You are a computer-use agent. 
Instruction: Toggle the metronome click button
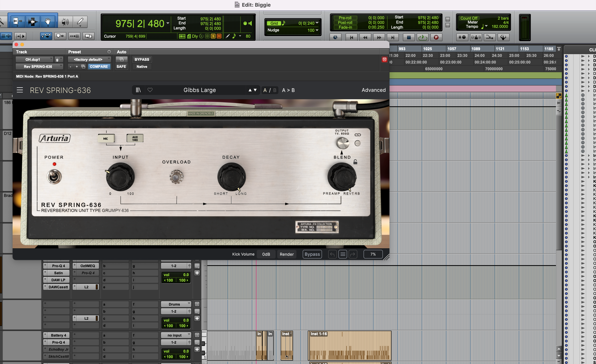476,37
